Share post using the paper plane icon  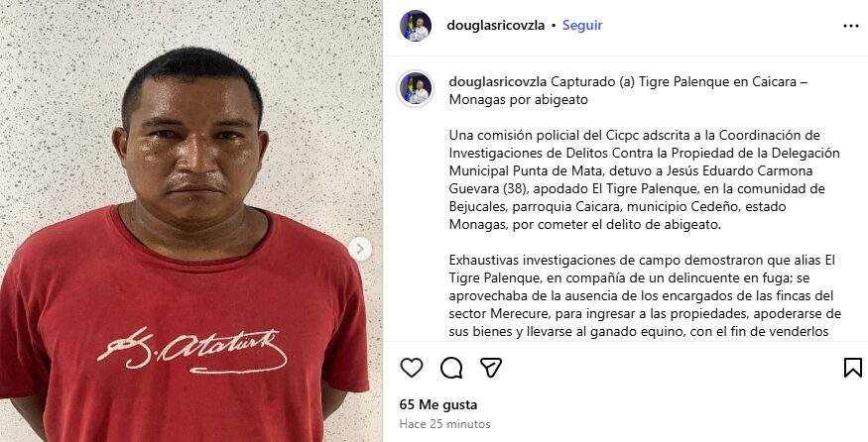pyautogui.click(x=490, y=368)
